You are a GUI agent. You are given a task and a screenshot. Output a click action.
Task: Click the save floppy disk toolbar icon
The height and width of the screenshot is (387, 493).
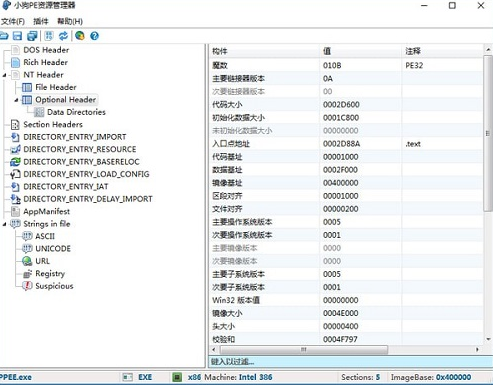click(17, 36)
